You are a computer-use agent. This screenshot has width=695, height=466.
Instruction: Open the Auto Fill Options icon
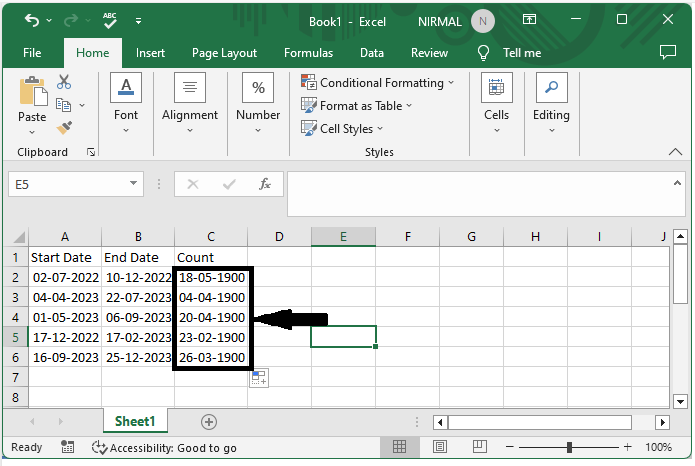pyautogui.click(x=258, y=378)
